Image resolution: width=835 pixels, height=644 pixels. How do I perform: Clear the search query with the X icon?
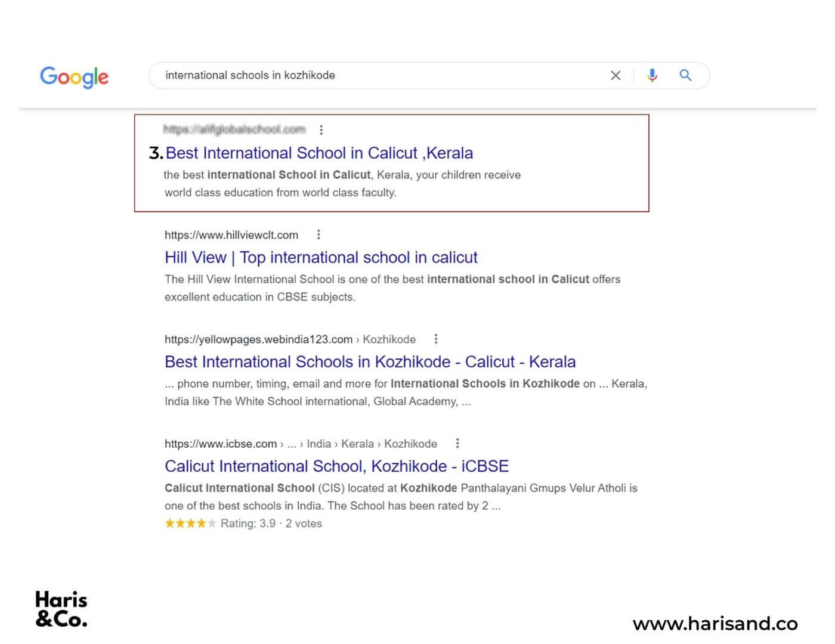616,75
